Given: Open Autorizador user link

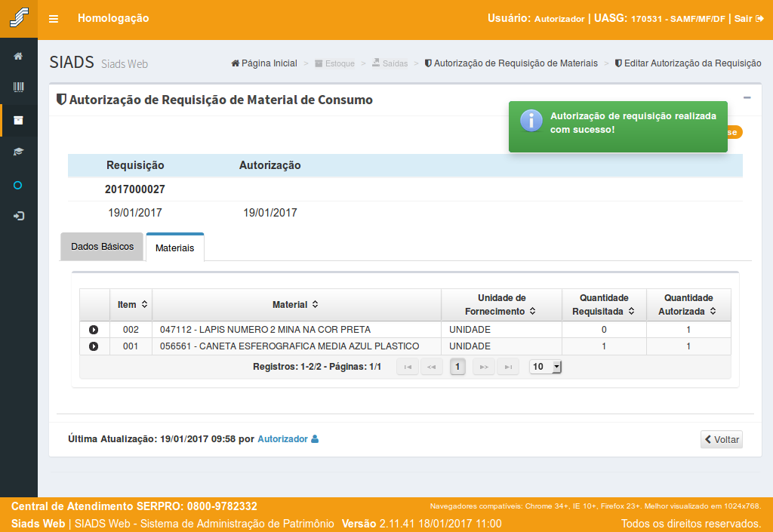Looking at the screenshot, I should coord(282,439).
